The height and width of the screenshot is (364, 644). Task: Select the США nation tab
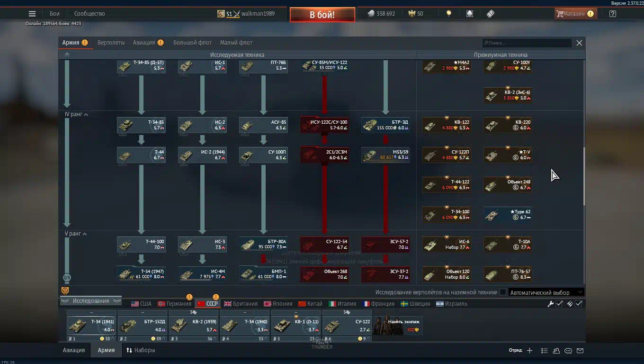141,304
